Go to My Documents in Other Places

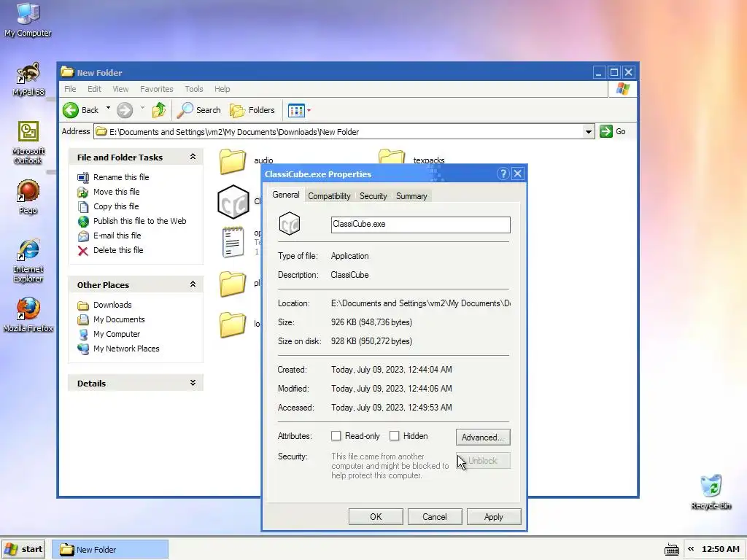(x=119, y=319)
